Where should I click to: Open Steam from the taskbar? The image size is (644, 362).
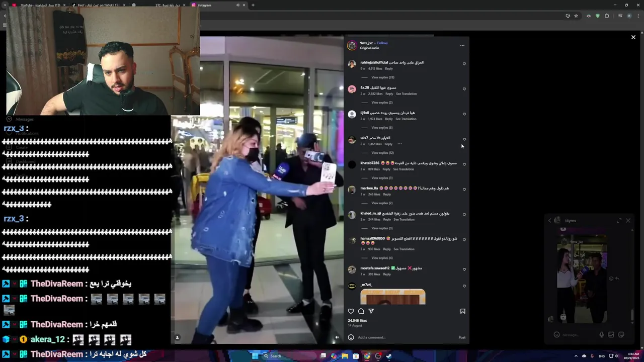coord(389,356)
